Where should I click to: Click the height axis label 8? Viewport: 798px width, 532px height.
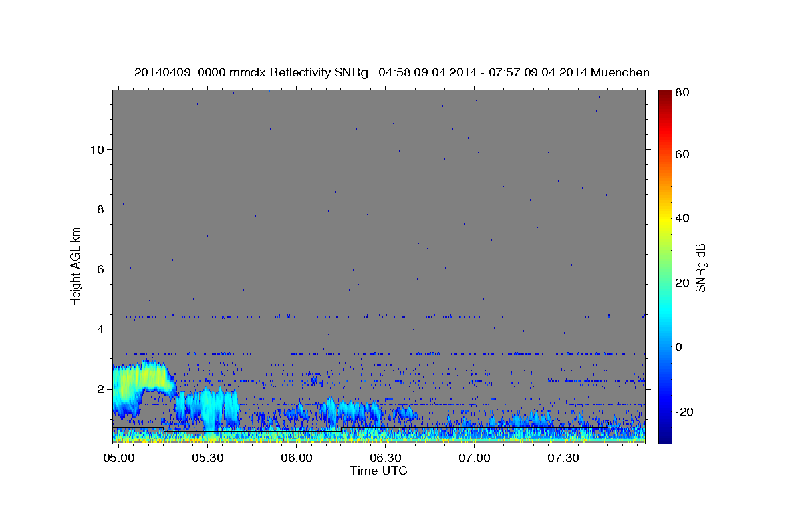tap(101, 209)
